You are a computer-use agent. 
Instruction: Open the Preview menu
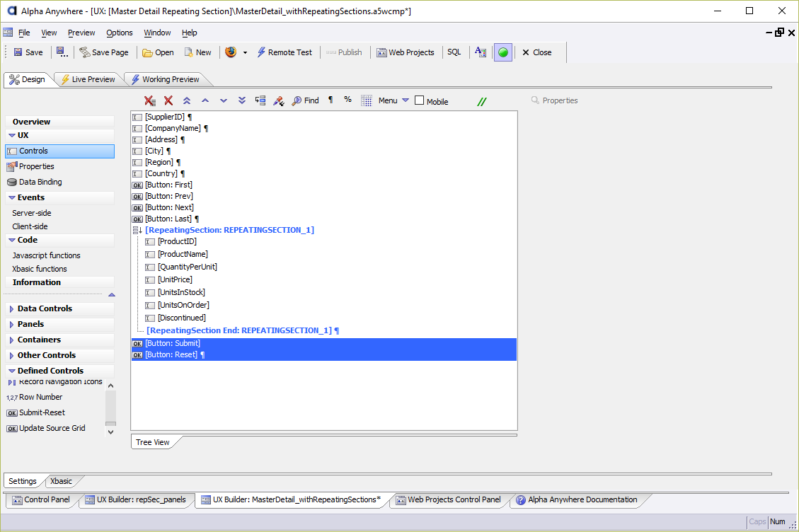click(x=81, y=33)
